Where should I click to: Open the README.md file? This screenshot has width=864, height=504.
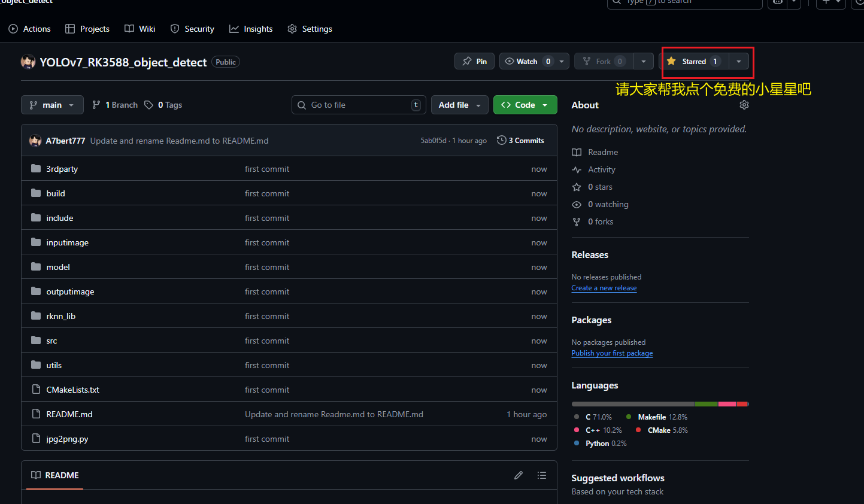pyautogui.click(x=69, y=414)
